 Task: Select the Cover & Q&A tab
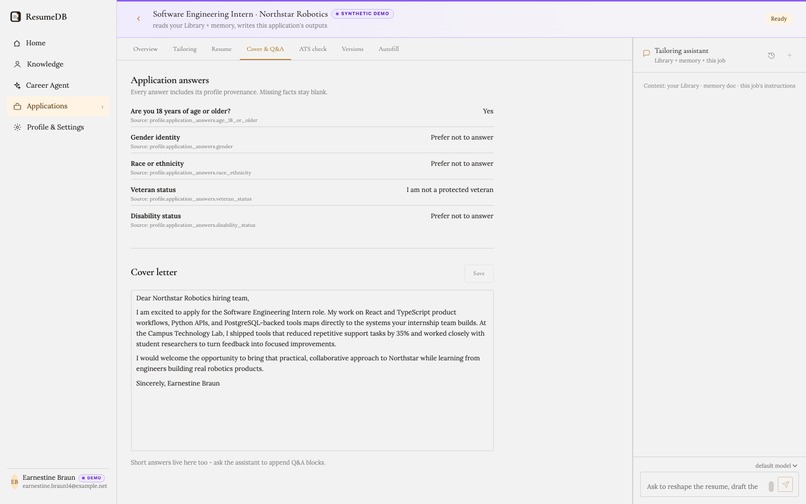(265, 49)
